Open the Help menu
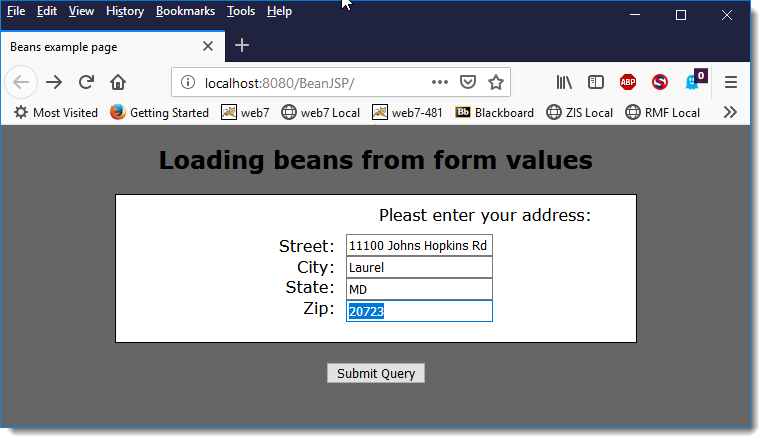766x443 pixels. point(279,11)
